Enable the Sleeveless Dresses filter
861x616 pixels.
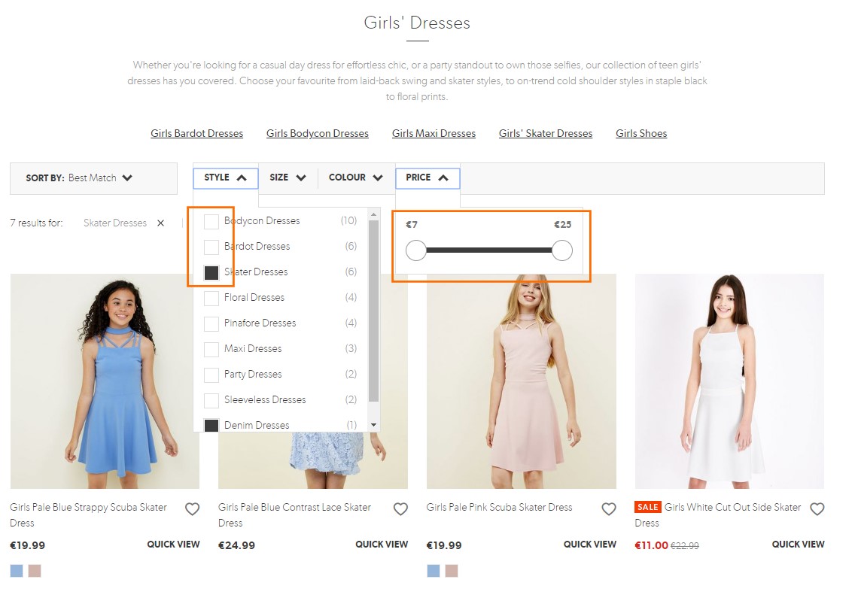pyautogui.click(x=211, y=400)
